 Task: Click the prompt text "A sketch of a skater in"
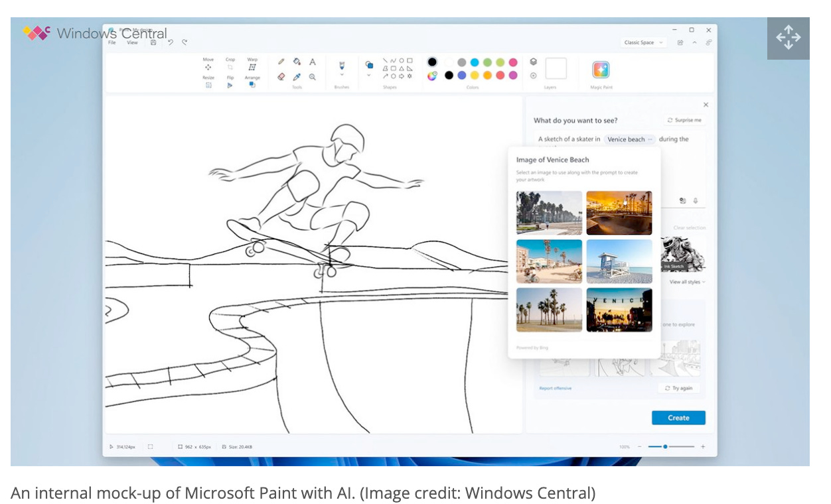[569, 139]
